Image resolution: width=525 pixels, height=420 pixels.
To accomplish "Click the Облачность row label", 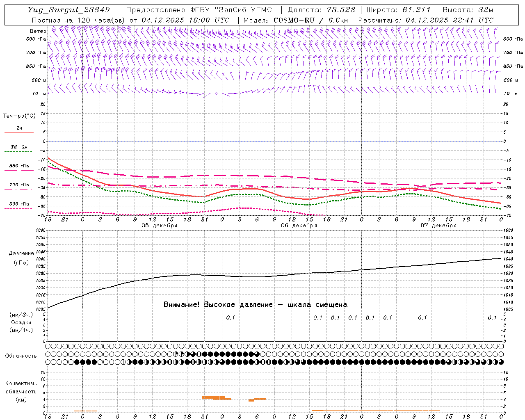I will (x=21, y=356).
